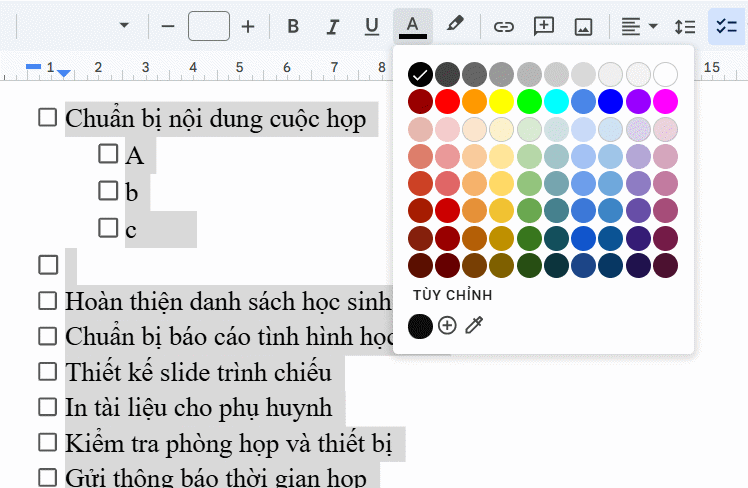Check 'Chuẩn bị nội dung cuộc họp' checkbox
The width and height of the screenshot is (748, 488).
(x=48, y=117)
